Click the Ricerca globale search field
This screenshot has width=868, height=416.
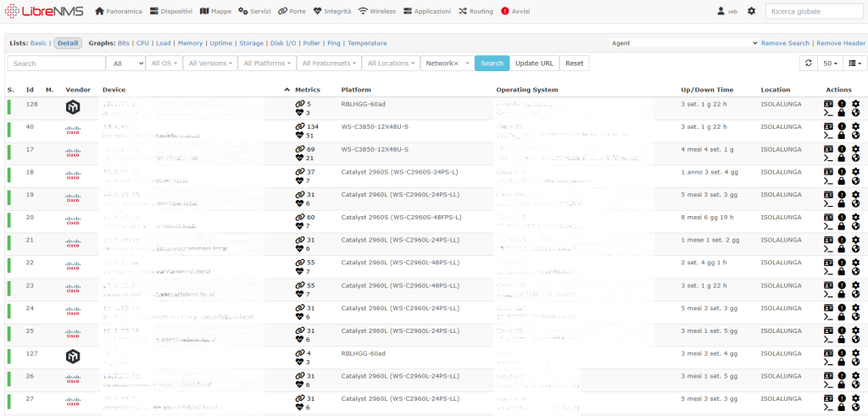click(812, 11)
